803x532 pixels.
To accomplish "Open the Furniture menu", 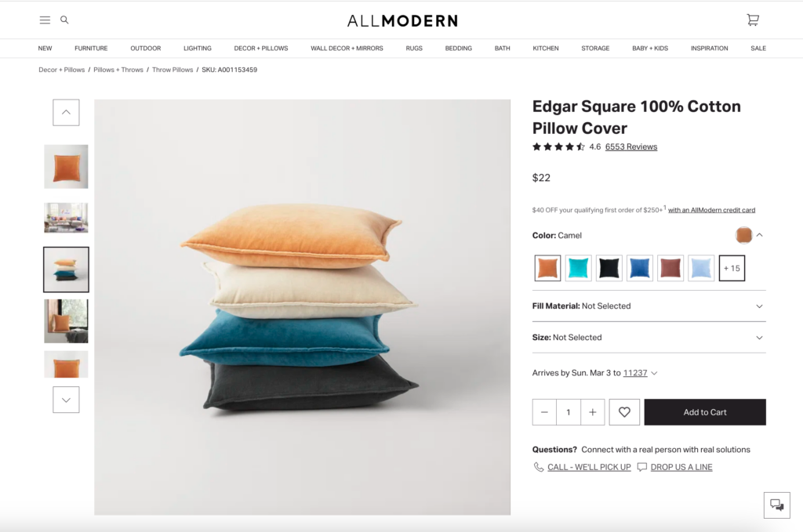I will click(x=91, y=48).
